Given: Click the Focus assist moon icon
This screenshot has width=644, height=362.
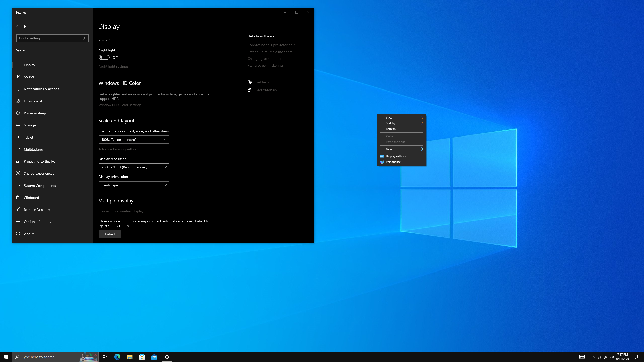Looking at the screenshot, I should tap(18, 101).
